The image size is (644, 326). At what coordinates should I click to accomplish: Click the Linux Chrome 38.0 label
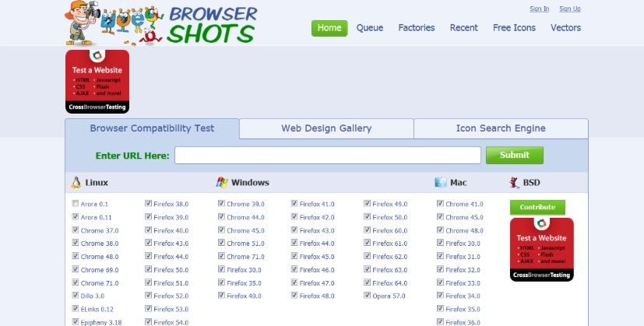[x=100, y=244]
